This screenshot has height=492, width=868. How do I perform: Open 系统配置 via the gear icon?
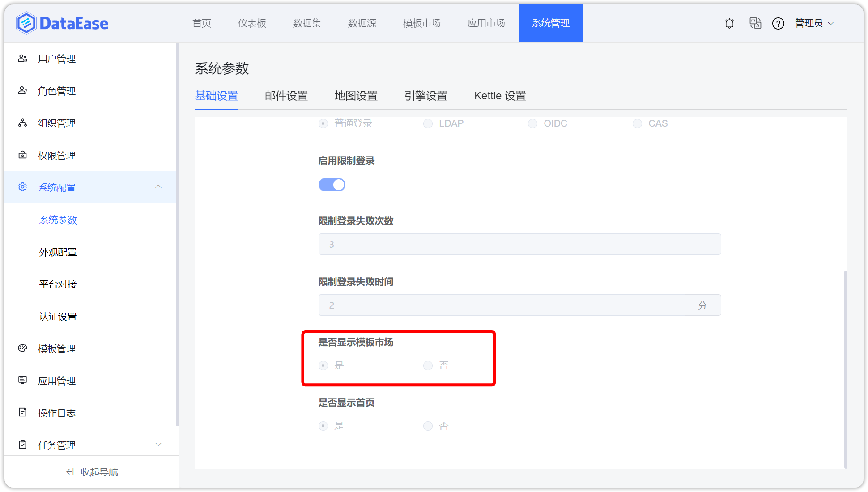[x=22, y=187]
